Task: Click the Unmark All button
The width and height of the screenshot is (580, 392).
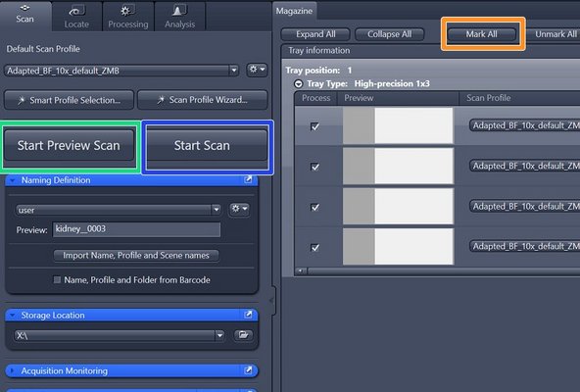Action: (x=555, y=34)
